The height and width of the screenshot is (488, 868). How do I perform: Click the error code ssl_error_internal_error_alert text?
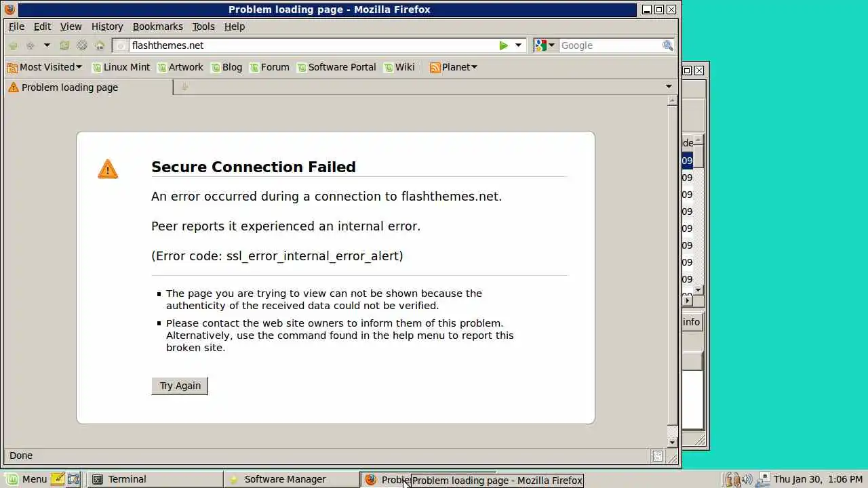coord(277,256)
